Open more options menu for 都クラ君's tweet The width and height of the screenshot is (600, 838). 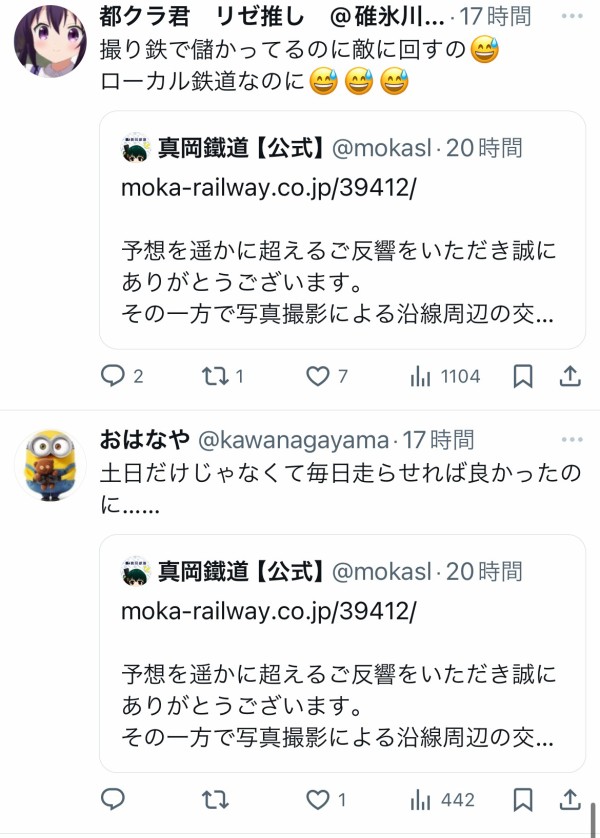pyautogui.click(x=572, y=16)
